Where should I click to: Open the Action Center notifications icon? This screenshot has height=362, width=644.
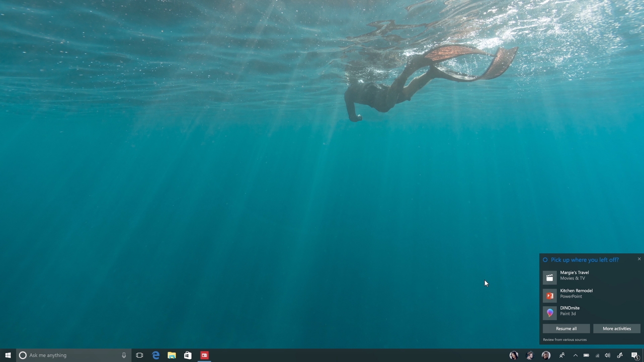tap(635, 355)
